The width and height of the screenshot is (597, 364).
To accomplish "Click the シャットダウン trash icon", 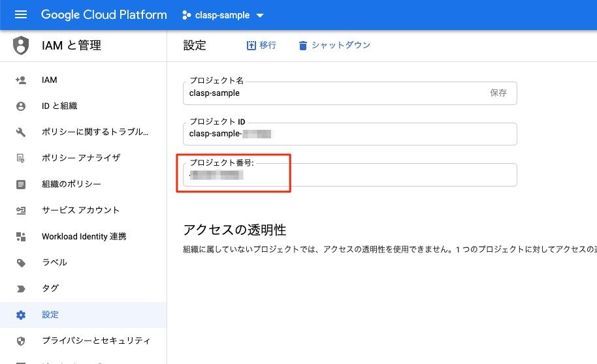I will (x=302, y=45).
